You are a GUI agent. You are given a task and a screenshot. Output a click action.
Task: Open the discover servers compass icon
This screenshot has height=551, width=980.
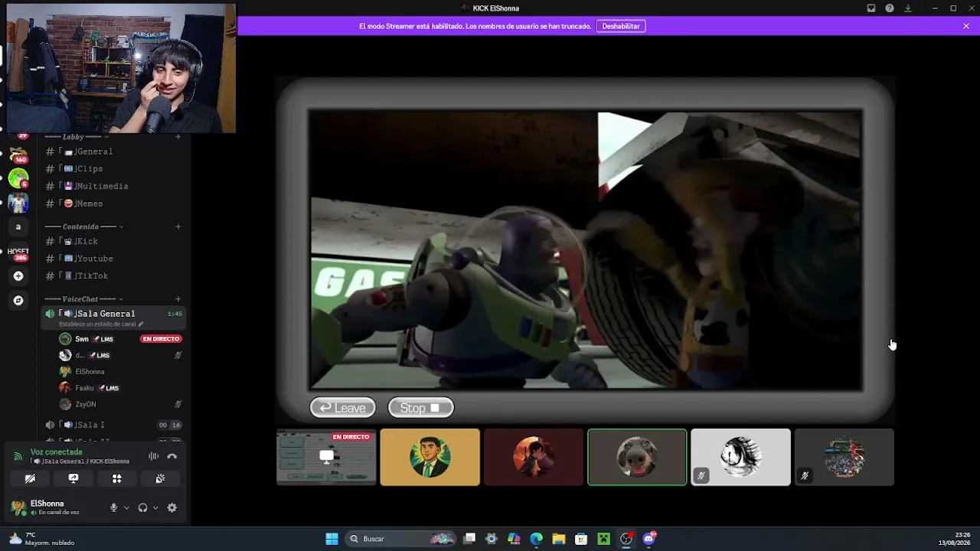pyautogui.click(x=18, y=301)
